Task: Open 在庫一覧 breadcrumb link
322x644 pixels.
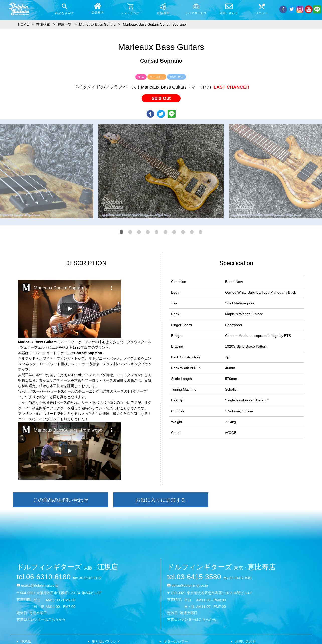Action: (65, 24)
